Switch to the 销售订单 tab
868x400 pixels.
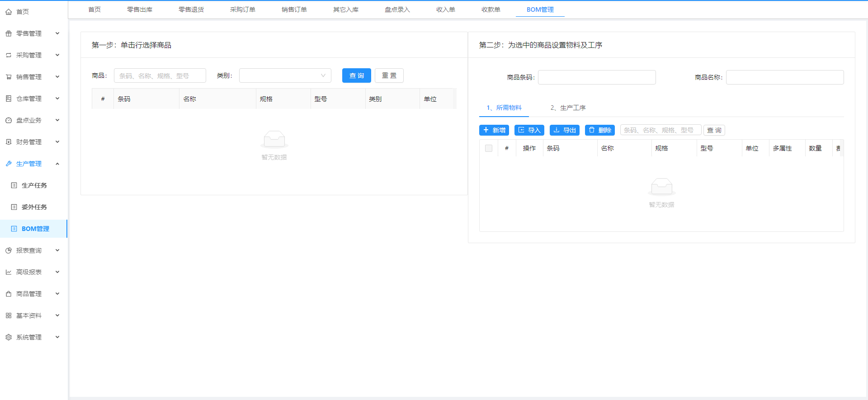coord(294,9)
